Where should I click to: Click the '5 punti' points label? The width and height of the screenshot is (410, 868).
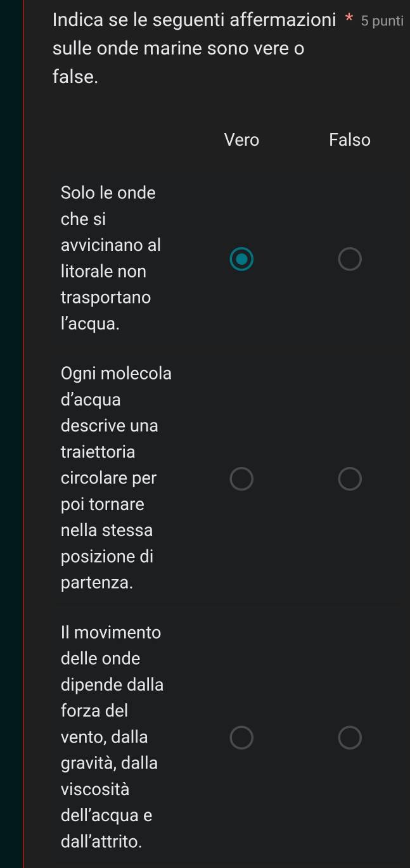pyautogui.click(x=382, y=21)
